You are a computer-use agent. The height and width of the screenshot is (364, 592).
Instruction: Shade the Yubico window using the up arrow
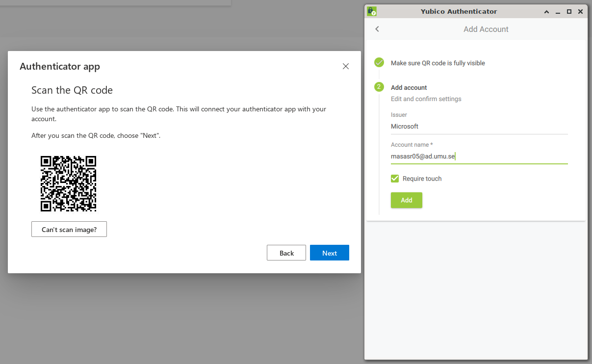[547, 11]
